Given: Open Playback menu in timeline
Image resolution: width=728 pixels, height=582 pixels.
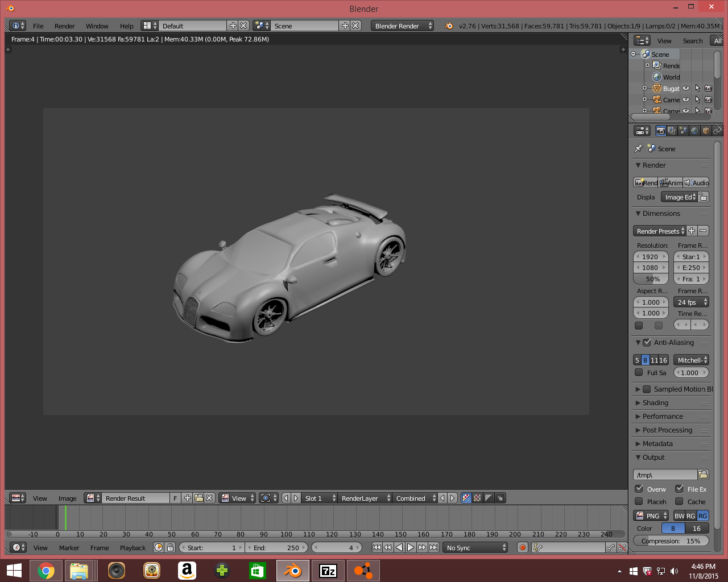Looking at the screenshot, I should tap(133, 547).
